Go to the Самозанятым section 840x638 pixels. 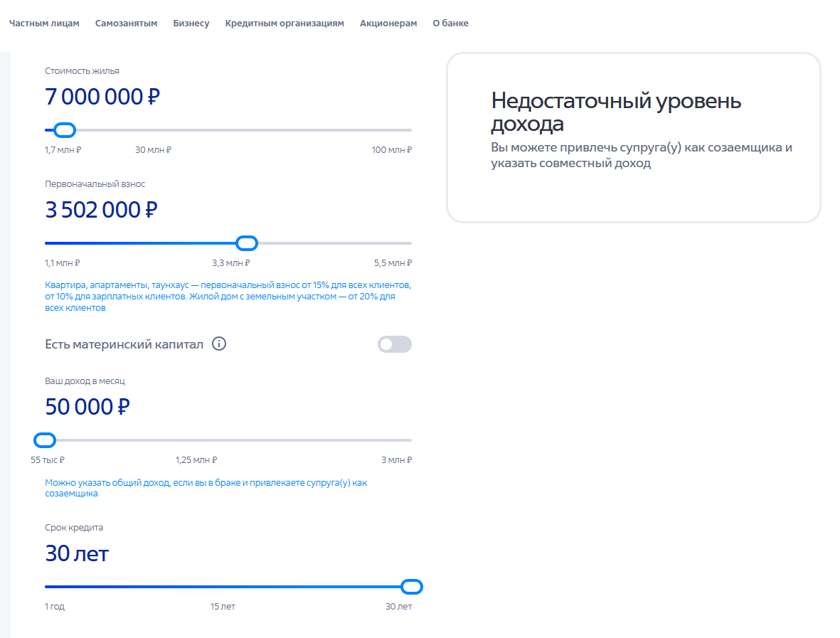(127, 23)
